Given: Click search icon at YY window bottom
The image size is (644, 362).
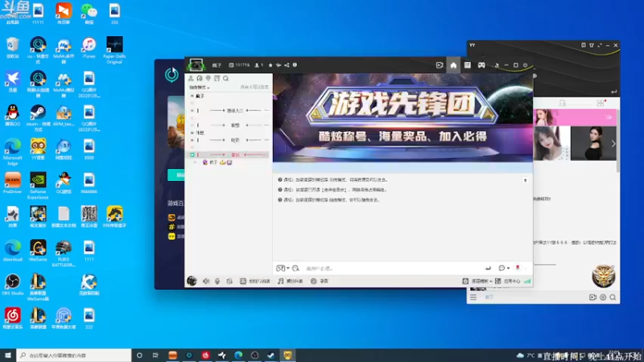Looking at the screenshot, I should (613, 297).
